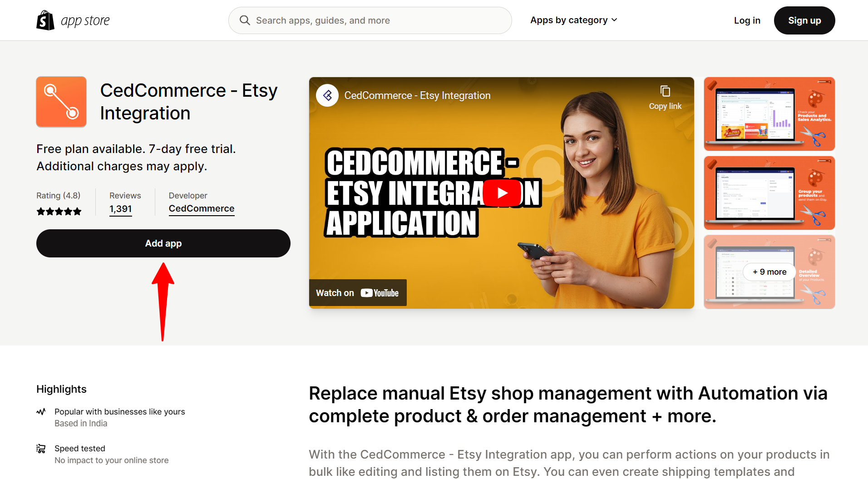Open the 1,391 reviews link
Viewport: 868px width, 479px height.
coord(121,209)
